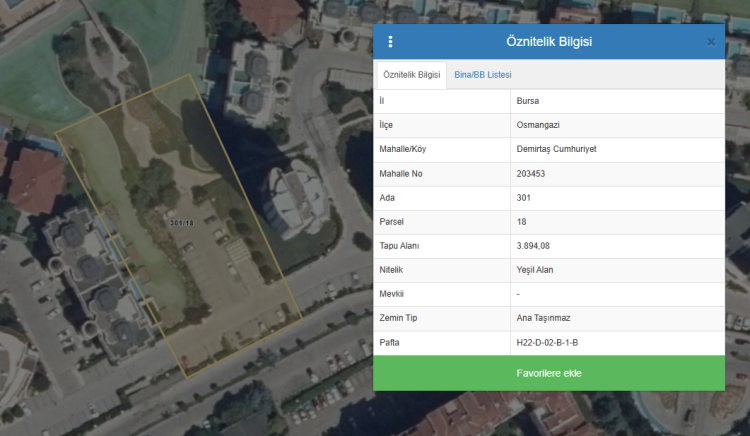Click the Pafta value H22-D-02-B-1-B
Viewport: 750px width, 436px height.
coord(547,343)
